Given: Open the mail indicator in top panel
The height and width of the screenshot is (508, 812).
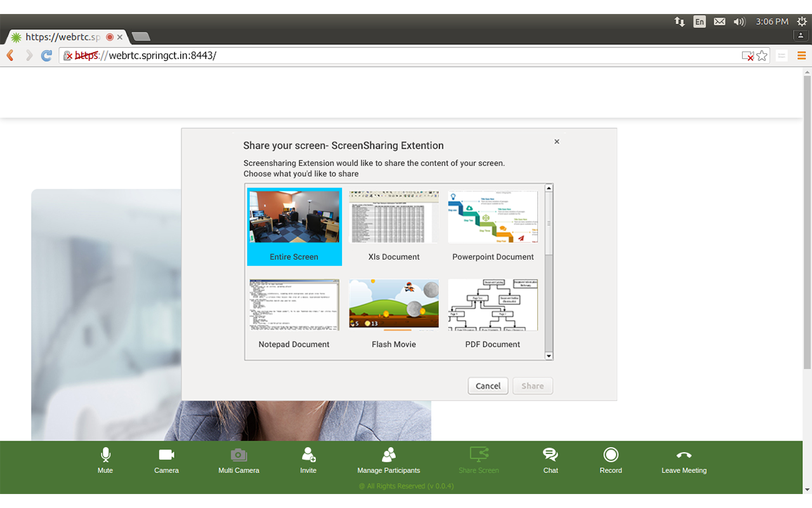Looking at the screenshot, I should [x=719, y=22].
